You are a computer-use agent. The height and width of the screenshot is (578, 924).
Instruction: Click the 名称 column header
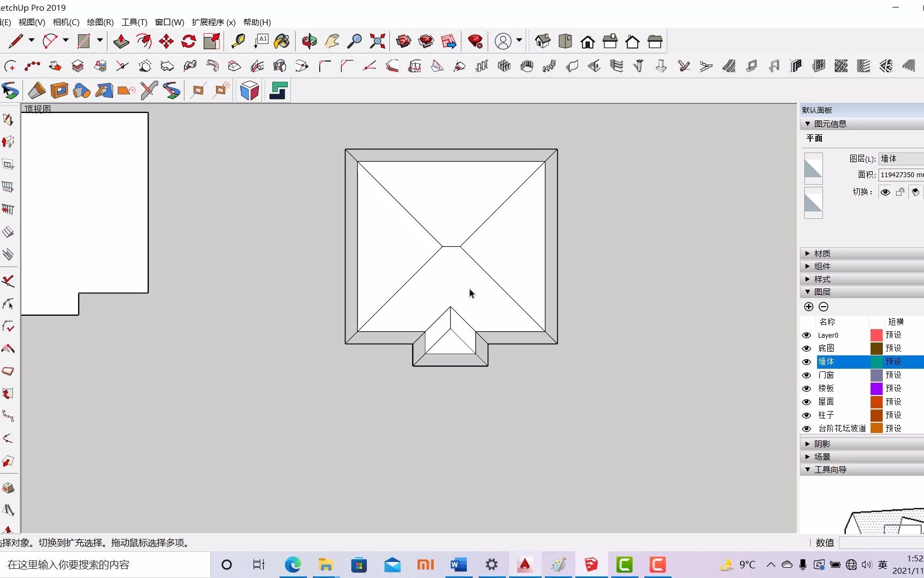point(827,322)
